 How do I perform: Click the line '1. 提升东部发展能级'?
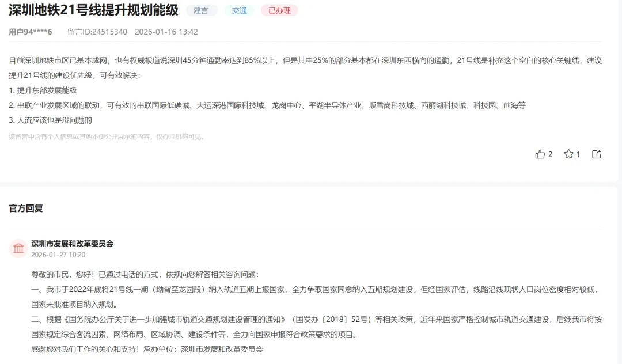point(43,90)
